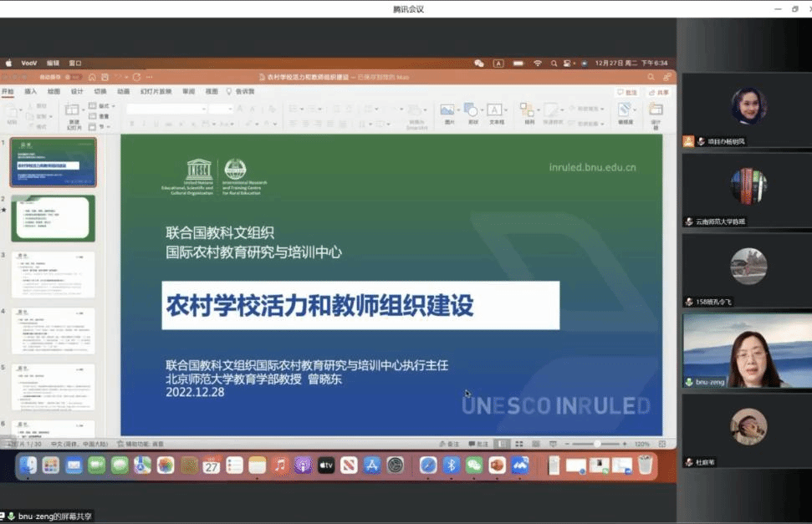Open the font name dropdown
Image resolution: width=812 pixels, height=524 pixels.
pyautogui.click(x=166, y=109)
